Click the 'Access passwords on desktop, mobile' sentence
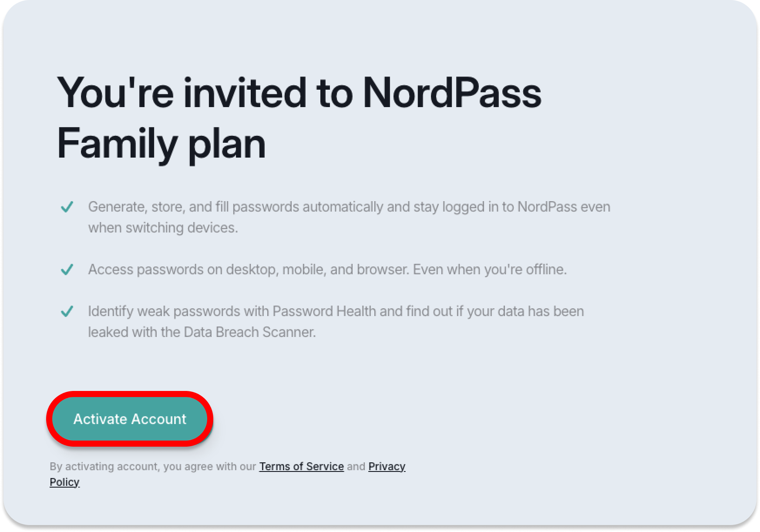Viewport: 760px width, 532px height. point(248,269)
